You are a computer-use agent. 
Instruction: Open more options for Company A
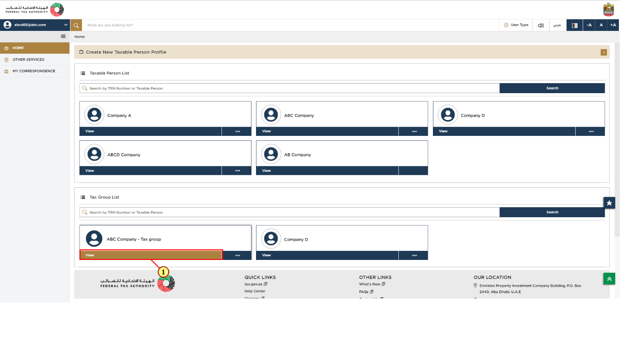(x=237, y=131)
